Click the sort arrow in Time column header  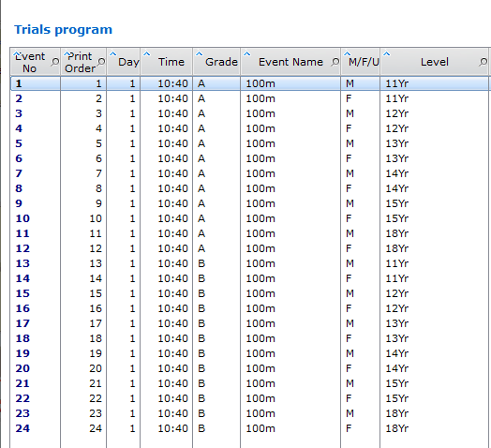(146, 54)
